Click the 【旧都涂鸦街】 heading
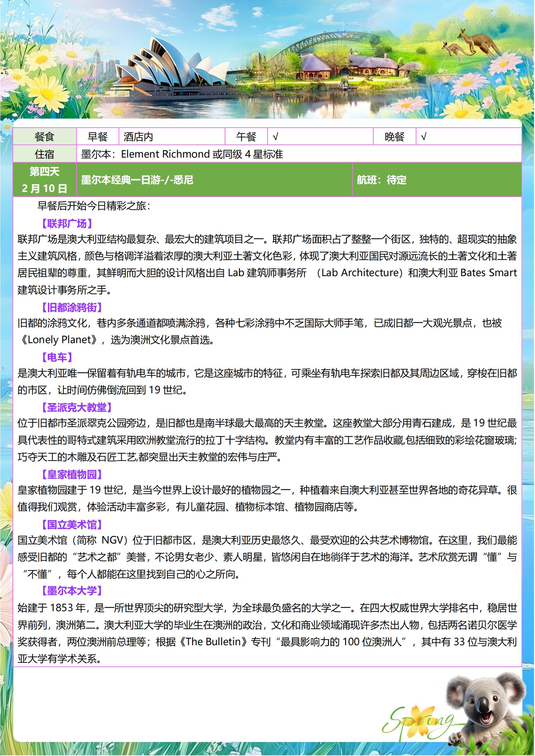This screenshot has height=756, width=535. (72, 307)
